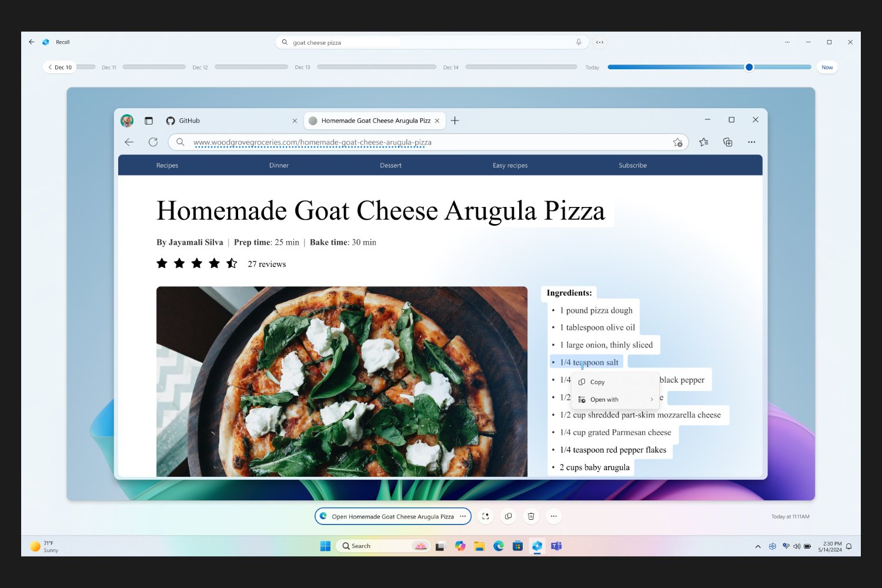The height and width of the screenshot is (588, 882).
Task: Open Edge Settings and more ellipsis
Action: [751, 142]
